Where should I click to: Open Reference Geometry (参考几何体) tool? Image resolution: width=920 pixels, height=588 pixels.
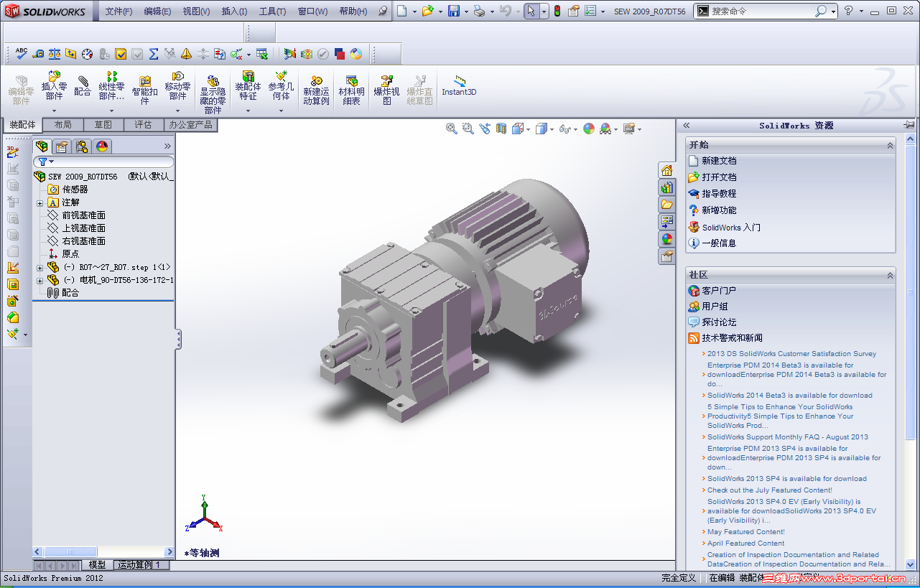point(281,86)
